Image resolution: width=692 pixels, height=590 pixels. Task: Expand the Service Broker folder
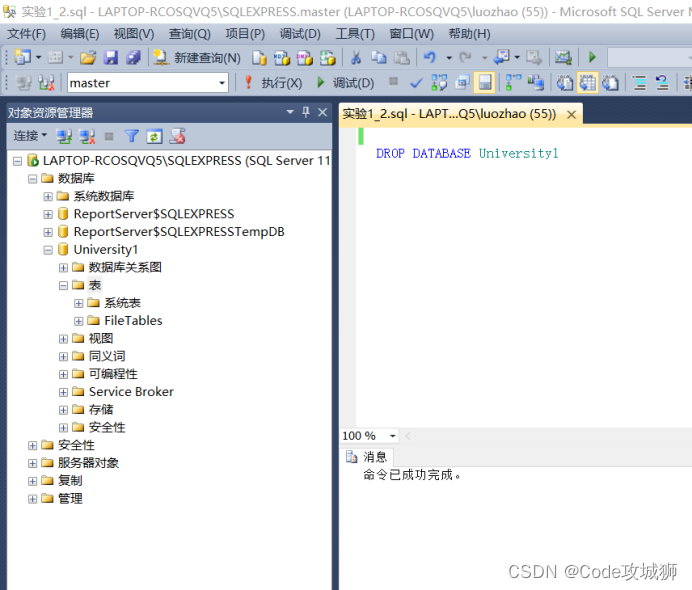tap(63, 392)
